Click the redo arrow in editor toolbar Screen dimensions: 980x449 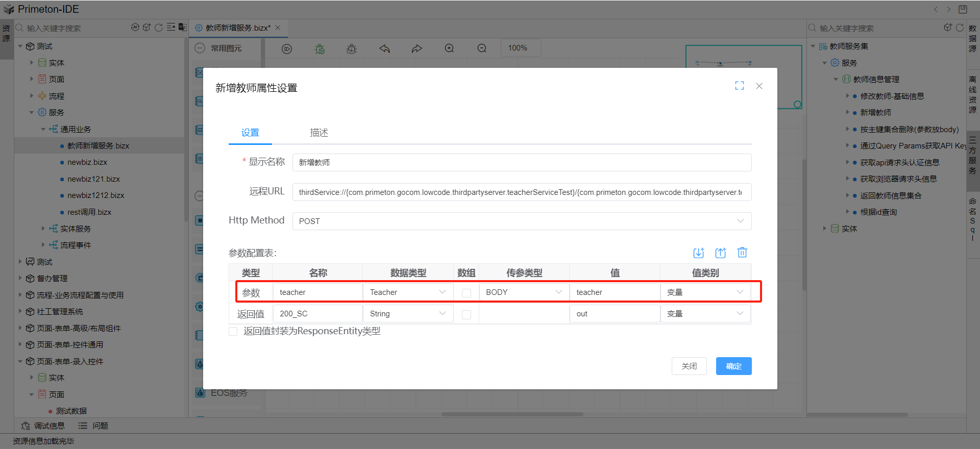tap(416, 48)
